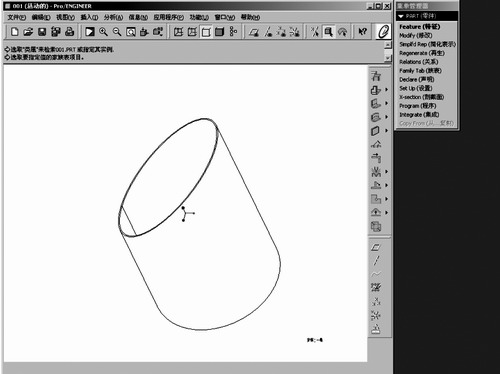The width and height of the screenshot is (500, 374).
Task: Open the 帮助 (Help) menu
Action: (250, 17)
